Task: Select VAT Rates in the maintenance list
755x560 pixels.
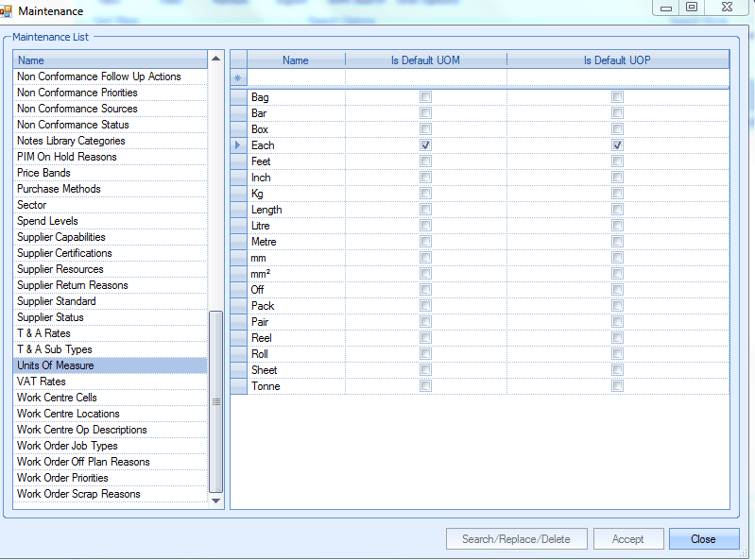Action: click(x=43, y=382)
